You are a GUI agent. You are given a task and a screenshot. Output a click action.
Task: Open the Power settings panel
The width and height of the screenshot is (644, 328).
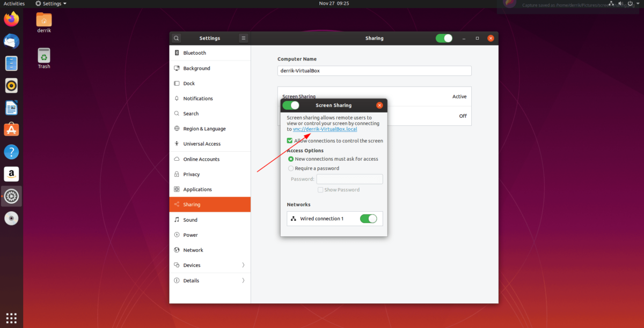(190, 235)
